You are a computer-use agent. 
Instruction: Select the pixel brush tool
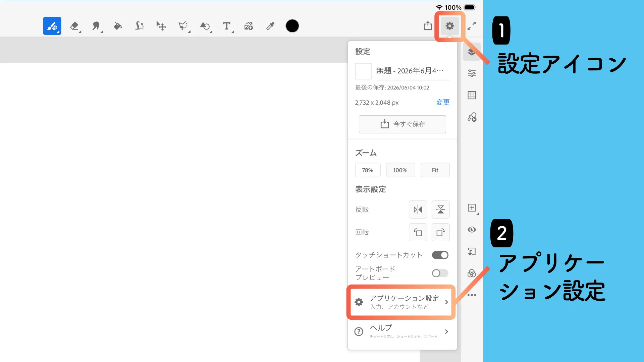tap(52, 26)
